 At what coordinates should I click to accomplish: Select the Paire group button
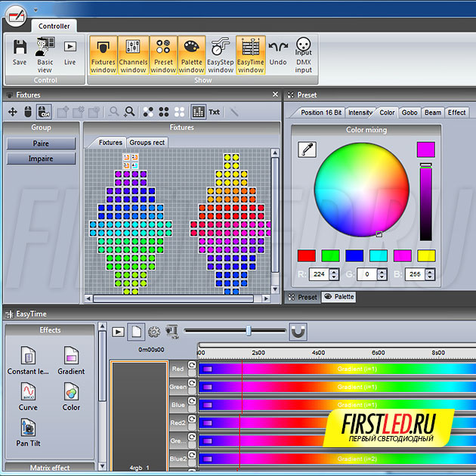pos(42,144)
